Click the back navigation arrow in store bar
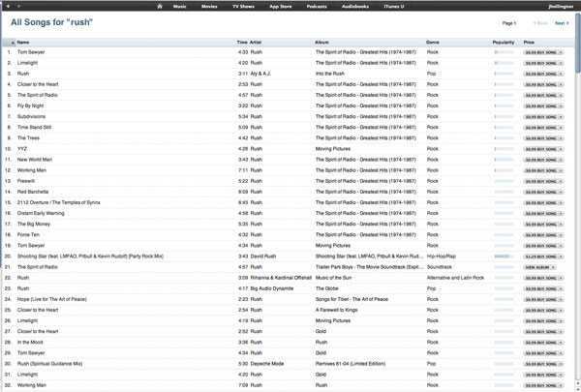The width and height of the screenshot is (581, 392). (8, 7)
